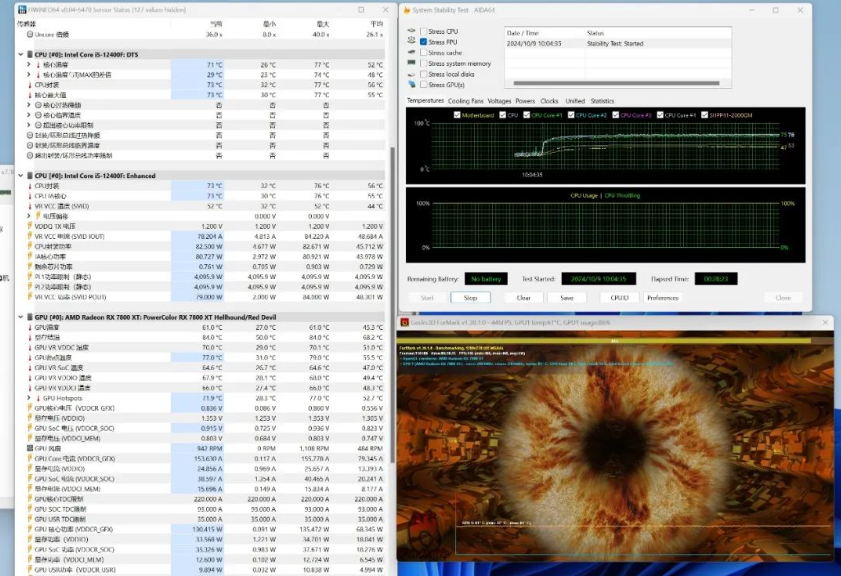The image size is (841, 576).
Task: Enable the Stress local disks checkbox
Action: (x=424, y=74)
